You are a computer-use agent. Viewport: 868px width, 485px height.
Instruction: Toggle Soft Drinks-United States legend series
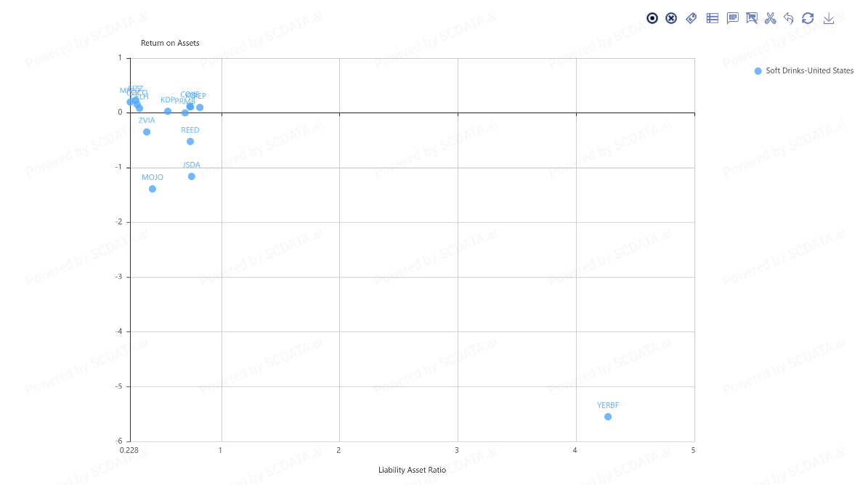click(x=804, y=70)
